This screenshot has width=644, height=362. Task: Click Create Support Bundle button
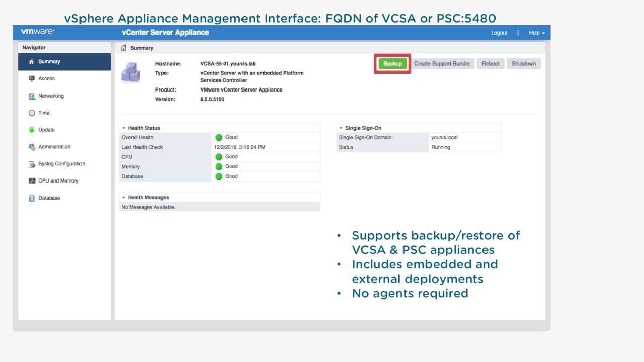click(x=441, y=64)
